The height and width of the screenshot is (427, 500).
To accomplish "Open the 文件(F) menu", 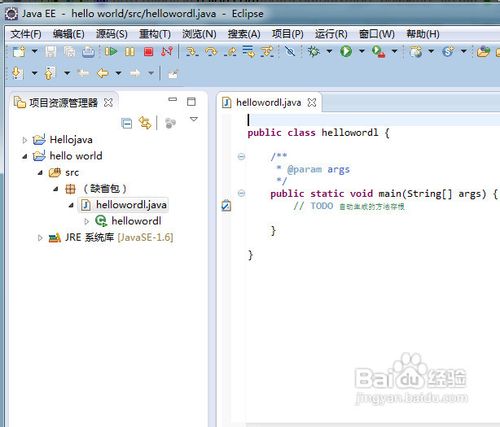I will (x=26, y=34).
